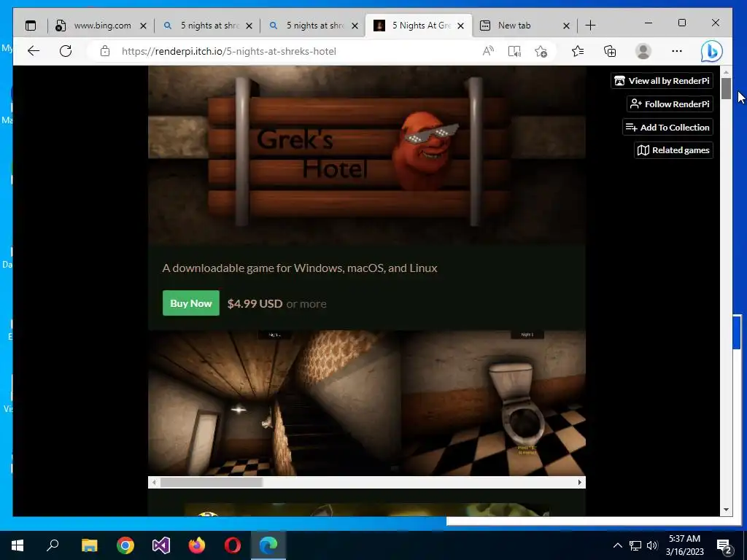
Task: Click the page scroll up arrow
Action: [726, 72]
